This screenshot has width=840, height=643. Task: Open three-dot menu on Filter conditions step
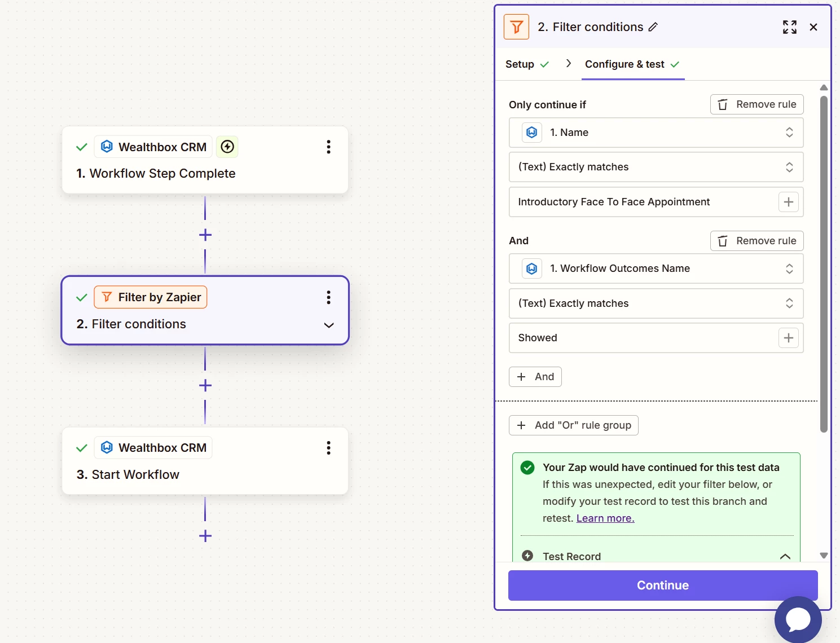[328, 297]
